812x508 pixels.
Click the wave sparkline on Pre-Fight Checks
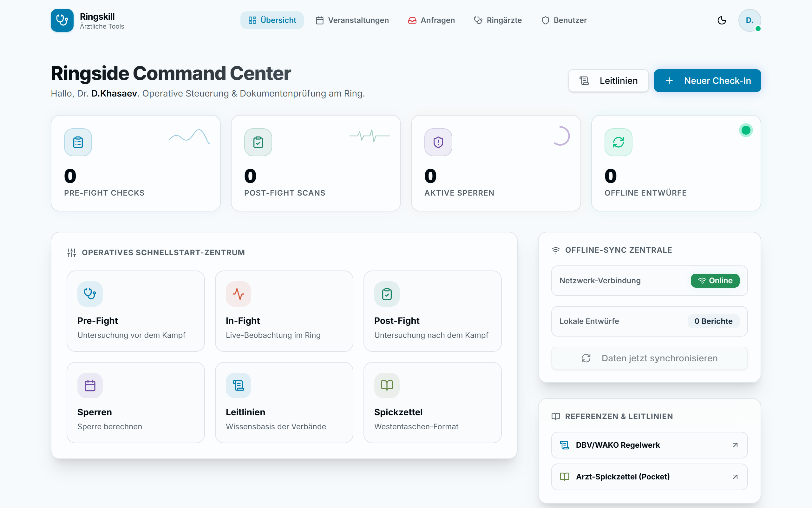[190, 136]
